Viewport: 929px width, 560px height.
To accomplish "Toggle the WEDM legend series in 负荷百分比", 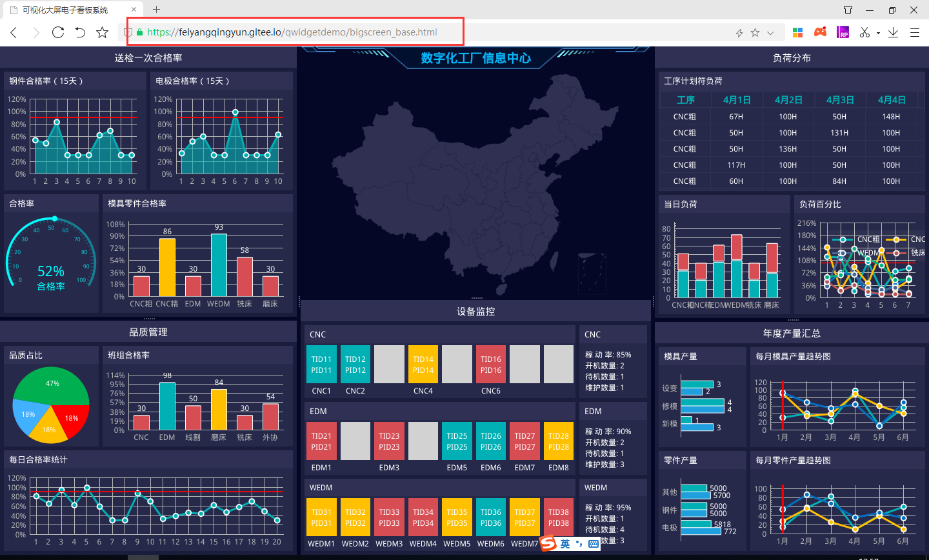I will pyautogui.click(x=860, y=253).
